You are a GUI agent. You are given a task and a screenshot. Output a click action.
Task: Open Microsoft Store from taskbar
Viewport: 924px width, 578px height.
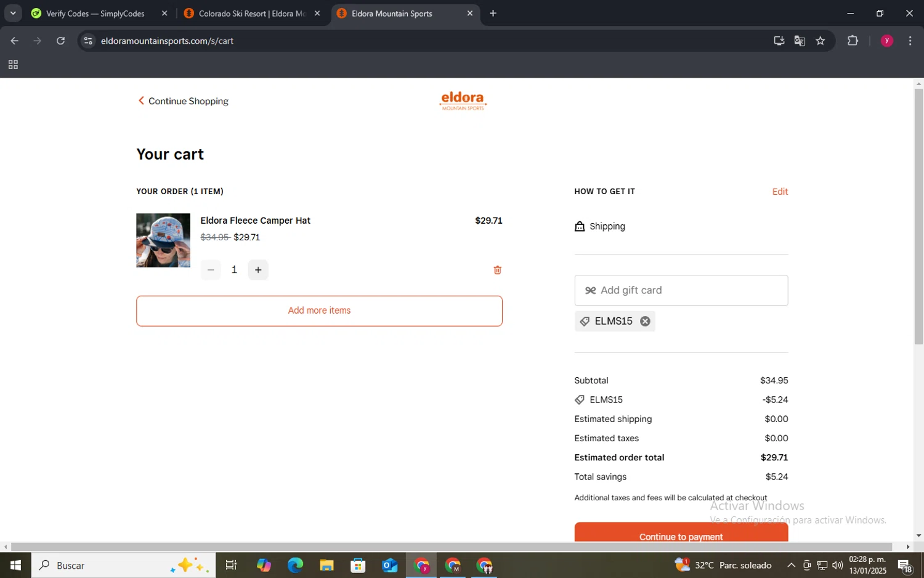tap(358, 565)
